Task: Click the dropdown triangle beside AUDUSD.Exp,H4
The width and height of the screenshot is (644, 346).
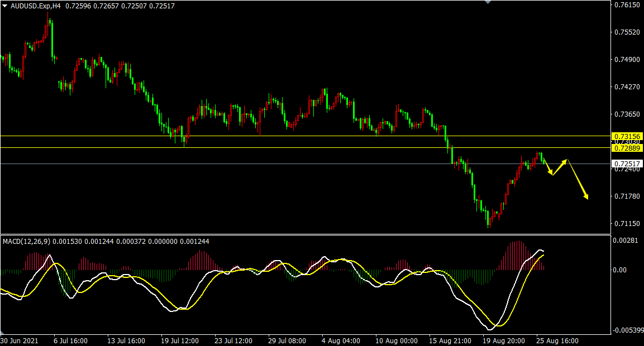Action: click(5, 6)
